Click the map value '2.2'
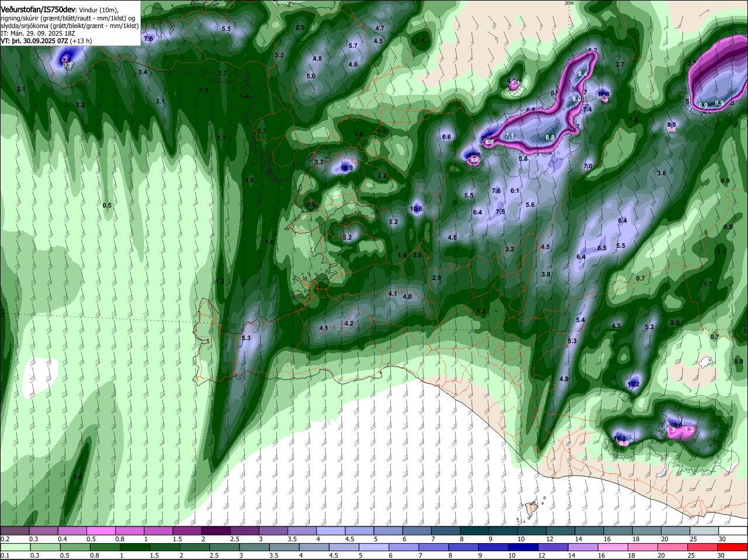Screen dimensions: 748x560 (x=81, y=105)
